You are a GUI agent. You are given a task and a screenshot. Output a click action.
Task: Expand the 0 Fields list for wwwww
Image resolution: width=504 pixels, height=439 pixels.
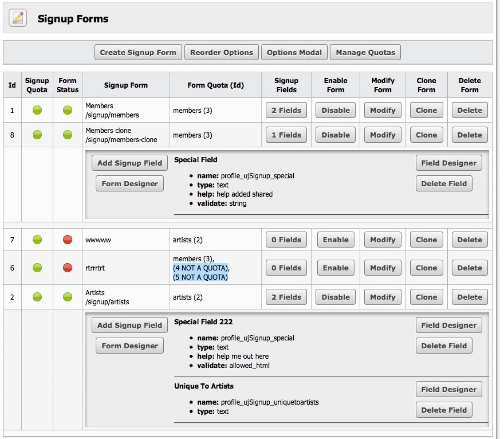tap(286, 240)
